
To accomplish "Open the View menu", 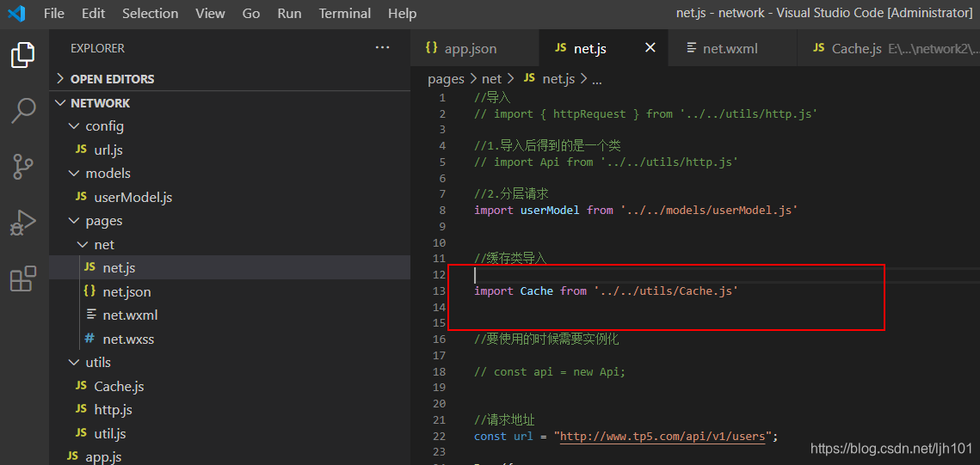I will coord(211,13).
